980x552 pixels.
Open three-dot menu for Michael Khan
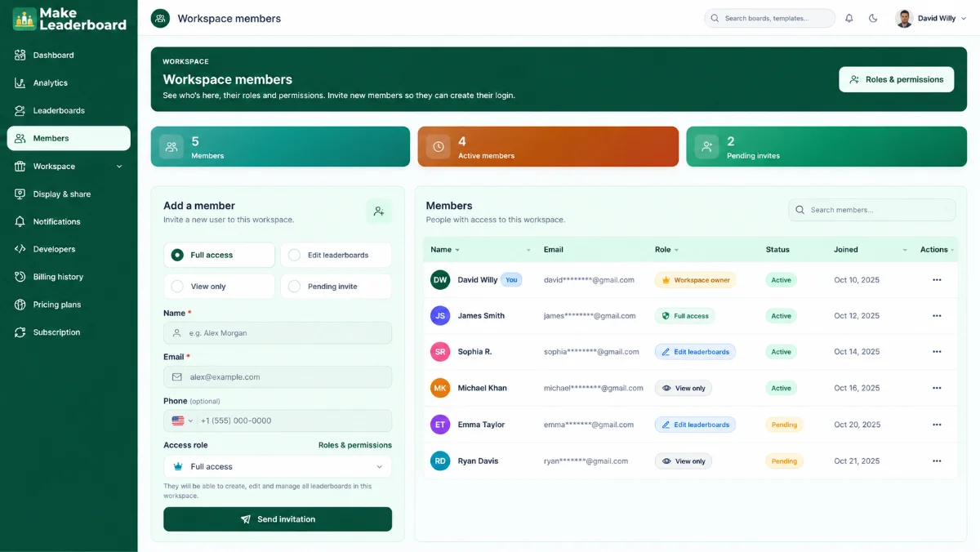click(937, 389)
